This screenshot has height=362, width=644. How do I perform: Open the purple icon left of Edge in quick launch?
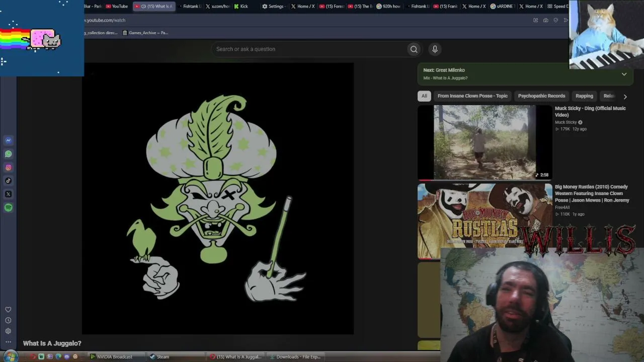coord(50,357)
